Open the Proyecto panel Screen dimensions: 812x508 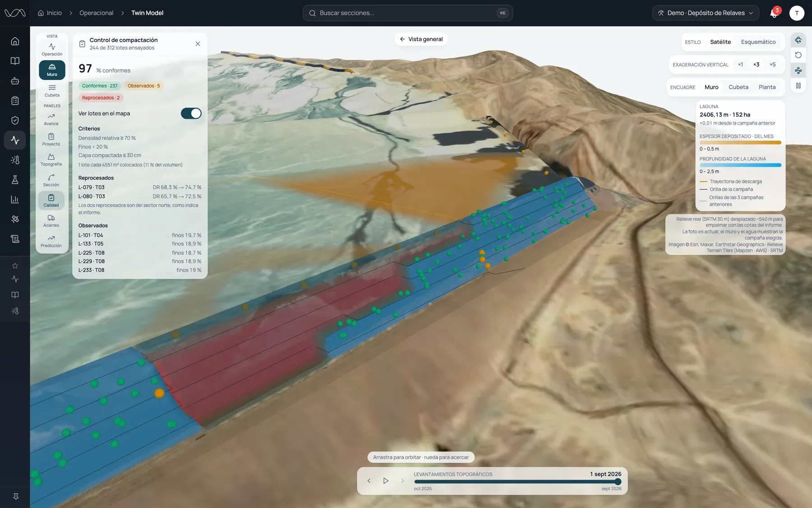[51, 140]
